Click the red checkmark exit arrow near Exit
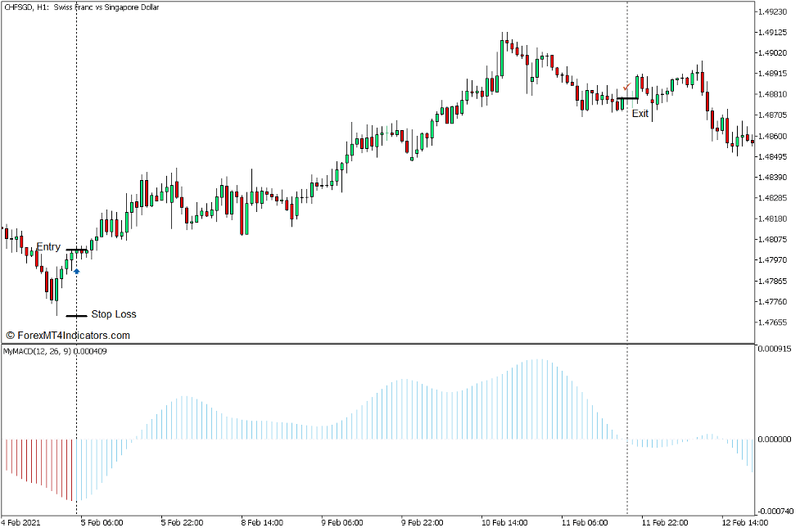 click(626, 85)
